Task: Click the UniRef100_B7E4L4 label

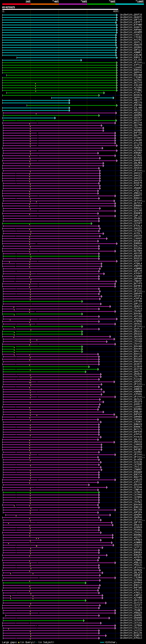Action: [131, 226]
